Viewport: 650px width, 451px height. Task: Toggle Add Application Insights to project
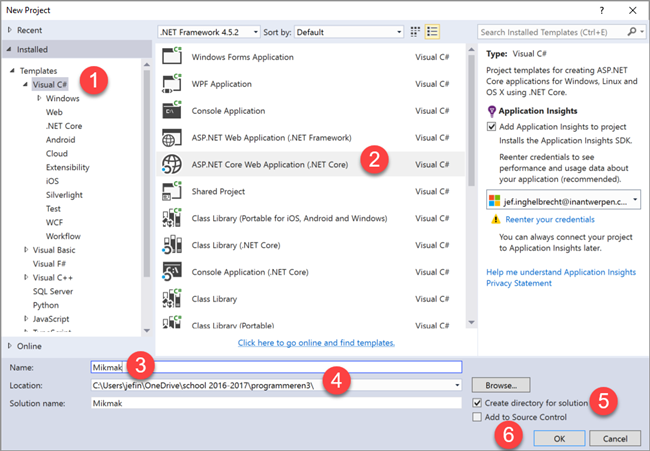(x=492, y=126)
